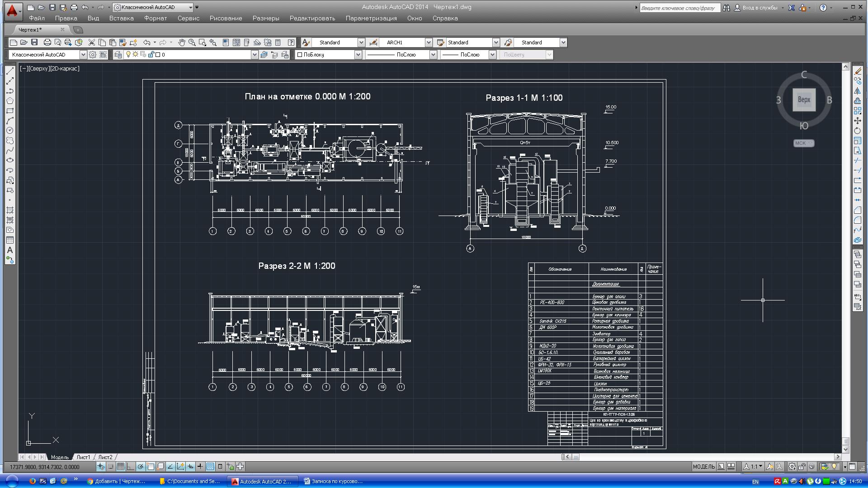Toggle Polar Tracking in status bar

pos(141,467)
